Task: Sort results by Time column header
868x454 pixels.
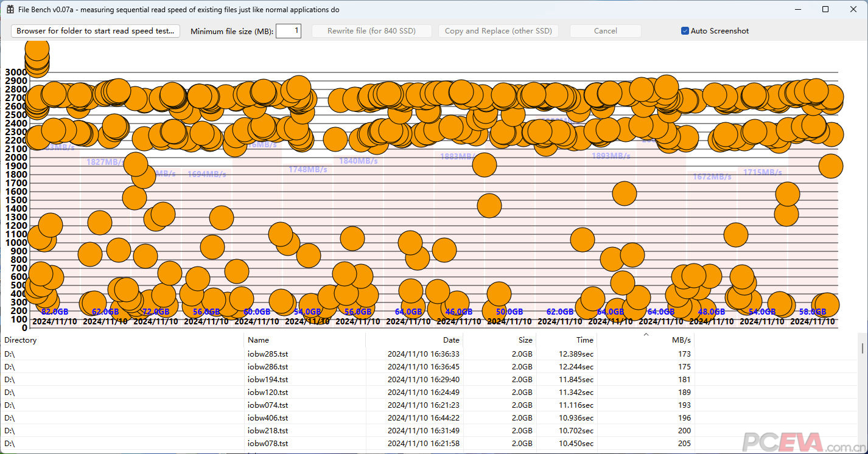Action: (x=566, y=340)
